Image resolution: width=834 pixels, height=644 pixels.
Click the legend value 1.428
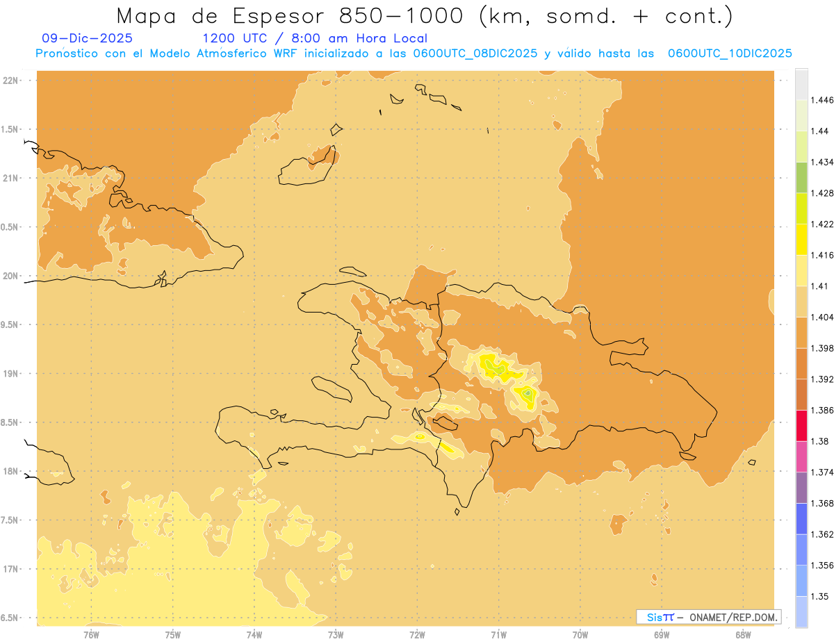[x=823, y=193]
